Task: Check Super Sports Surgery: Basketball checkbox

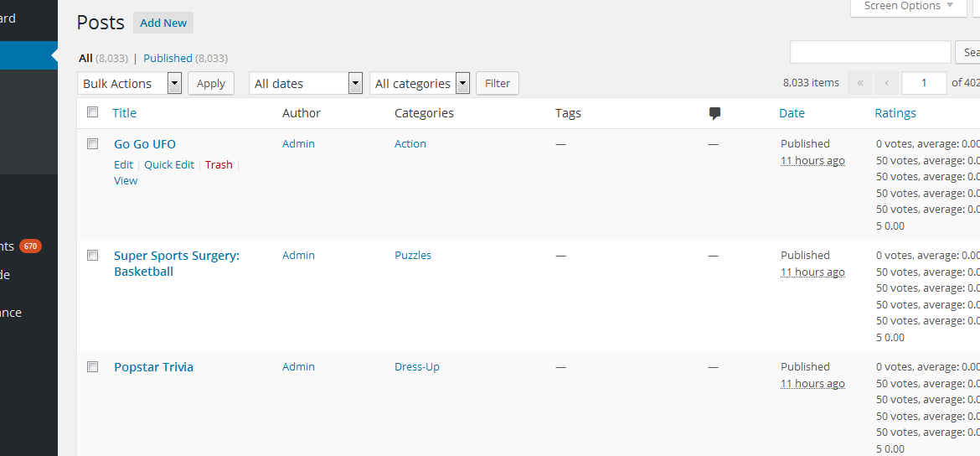Action: (93, 255)
